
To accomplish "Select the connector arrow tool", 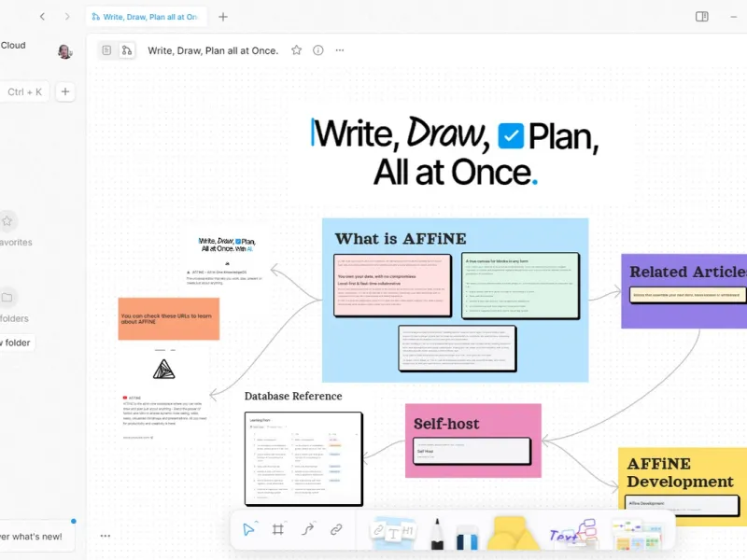I will coord(308,529).
